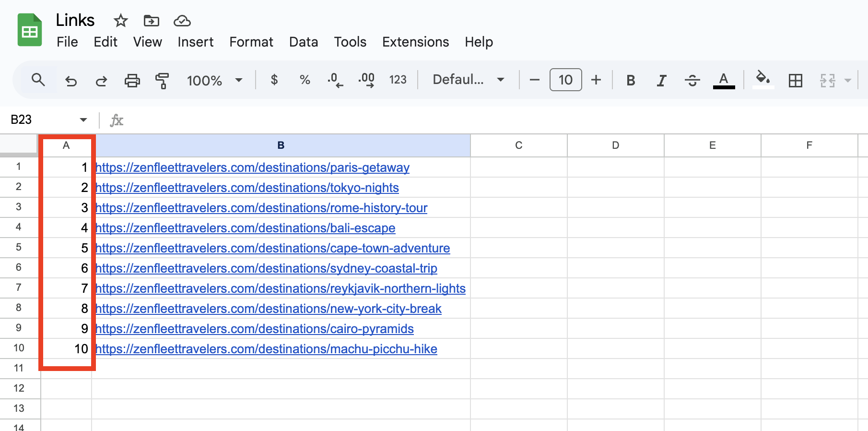Open the text color picker
Image resolution: width=868 pixels, height=431 pixels.
pos(724,80)
